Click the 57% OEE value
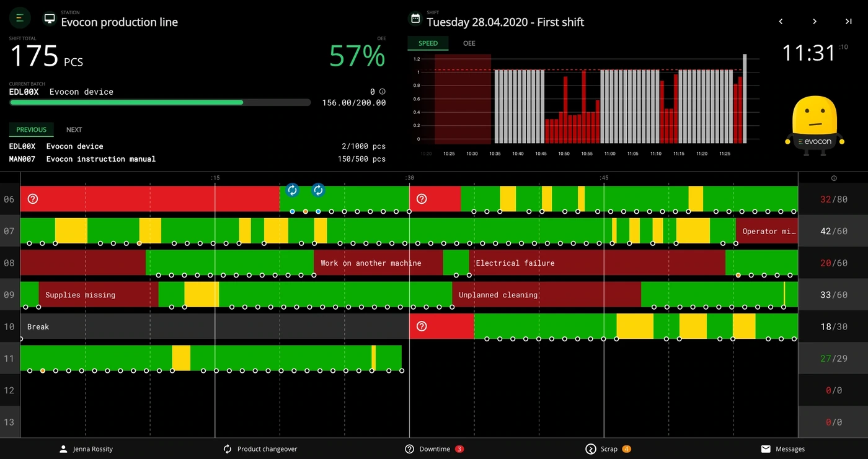 [x=357, y=56]
